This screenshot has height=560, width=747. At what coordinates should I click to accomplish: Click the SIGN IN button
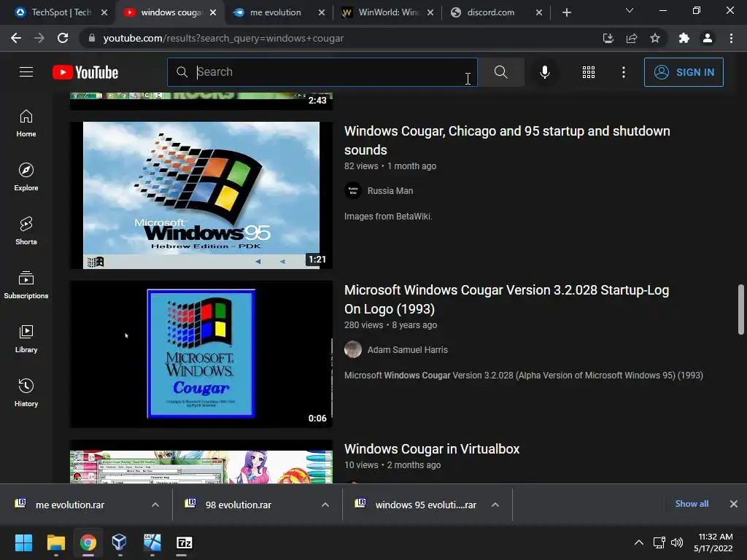(684, 72)
